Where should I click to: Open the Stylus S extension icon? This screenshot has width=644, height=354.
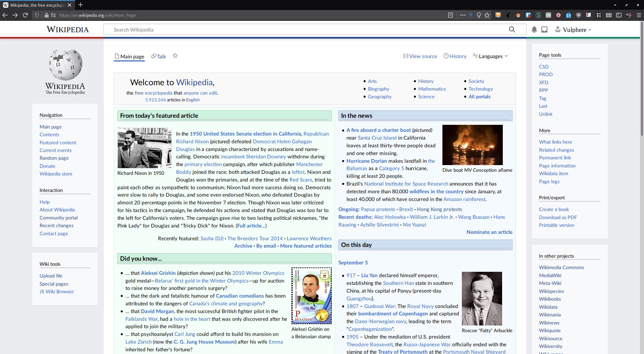click(538, 15)
